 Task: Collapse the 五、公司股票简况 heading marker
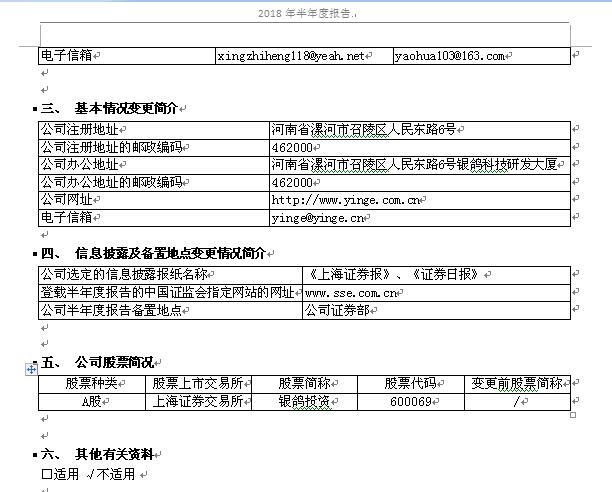36,362
